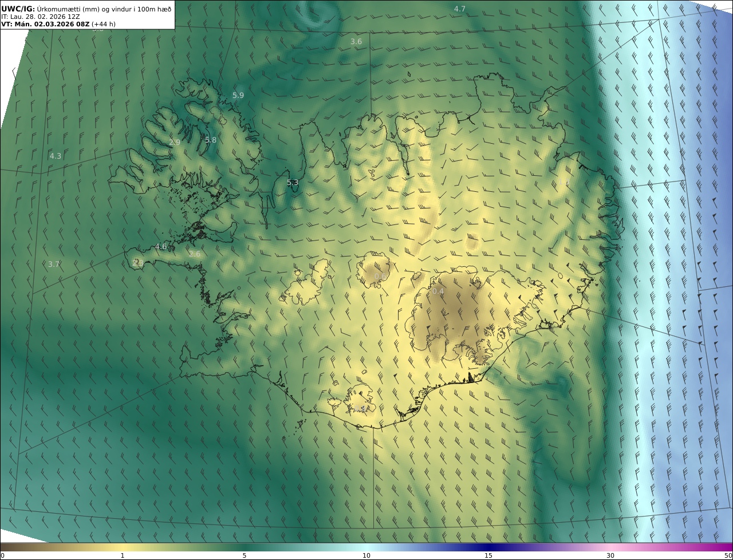Image resolution: width=733 pixels, height=560 pixels.
Task: Click the initial time 'IT: Lau. 28. 02. 2026 12Z'
Action: click(41, 17)
